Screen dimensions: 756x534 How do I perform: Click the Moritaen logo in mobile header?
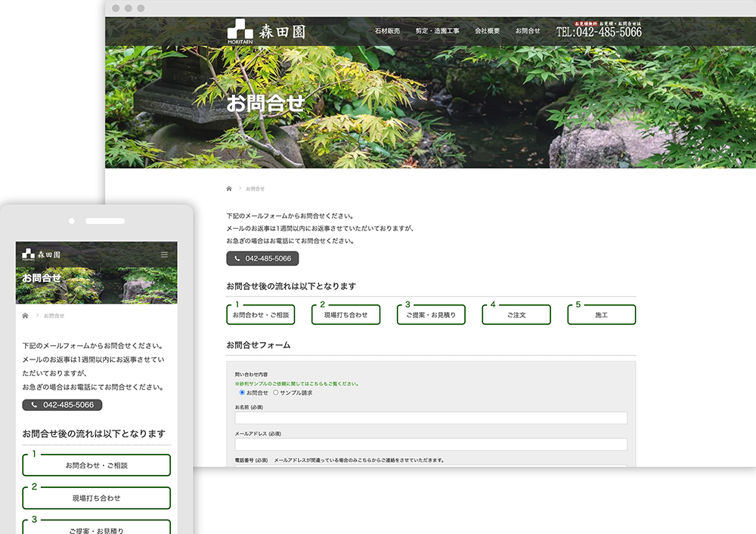[x=42, y=255]
